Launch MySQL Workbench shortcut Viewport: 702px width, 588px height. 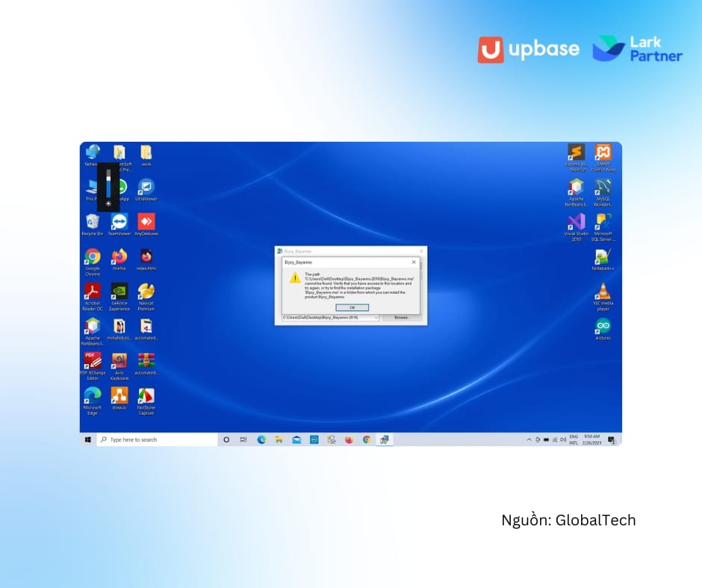click(603, 193)
